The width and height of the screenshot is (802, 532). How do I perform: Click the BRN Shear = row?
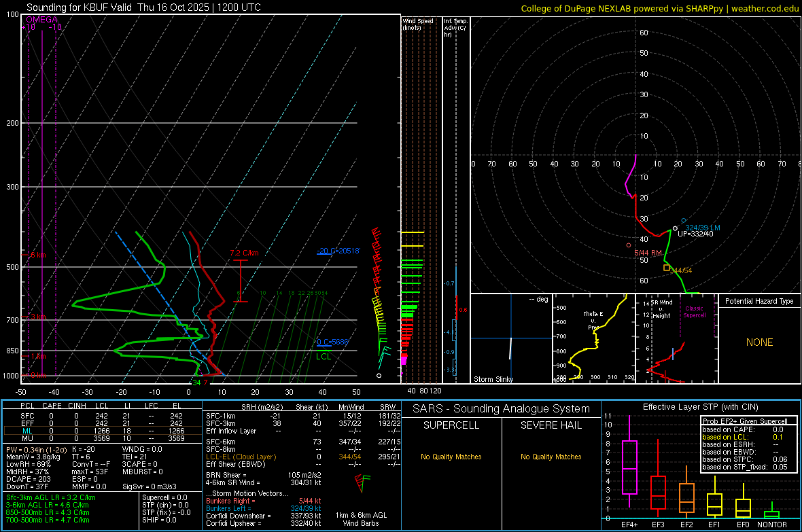point(264,475)
